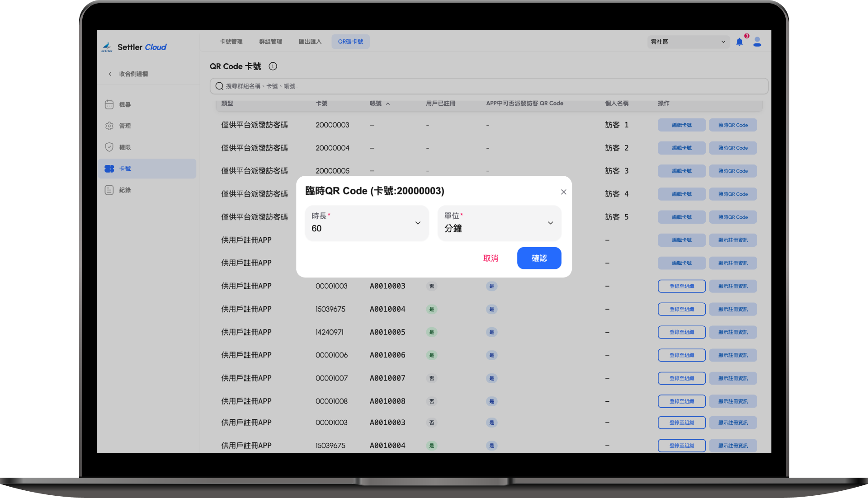Close the 臨時QR Code dialog

[x=563, y=192]
